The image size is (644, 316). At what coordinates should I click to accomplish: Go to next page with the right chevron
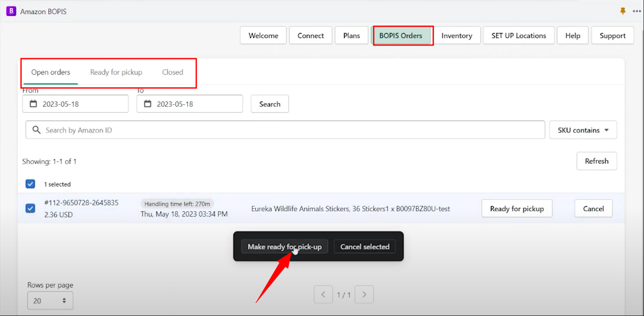pyautogui.click(x=364, y=295)
